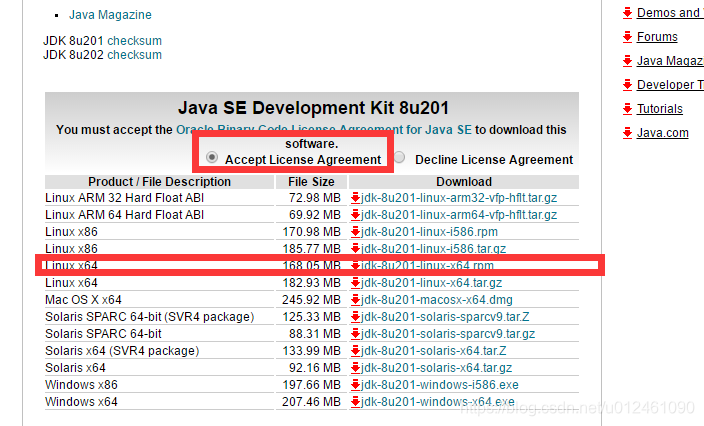Screen dimensions: 704x426
Task: Download jdk-8u201-windows-i586.exe file
Action: point(439,385)
